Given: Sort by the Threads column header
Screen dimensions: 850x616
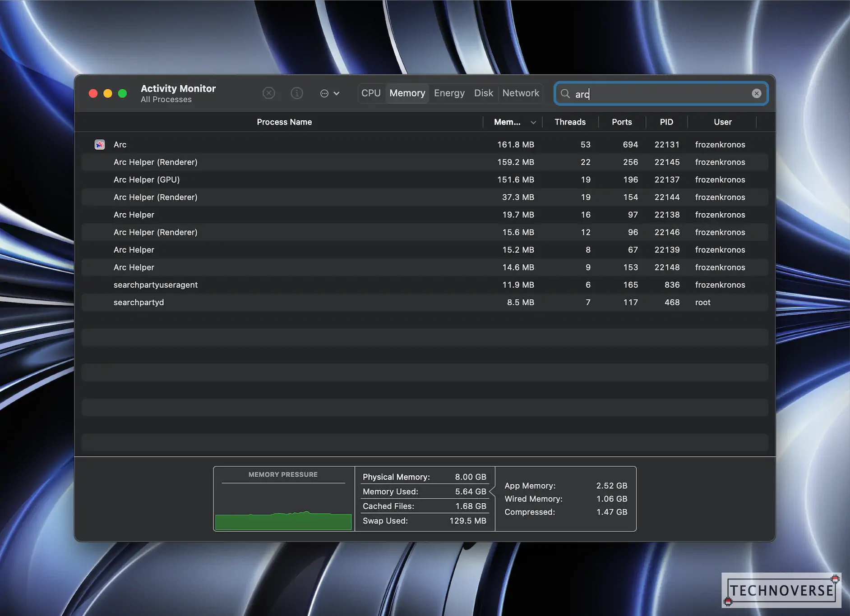Looking at the screenshot, I should point(570,122).
